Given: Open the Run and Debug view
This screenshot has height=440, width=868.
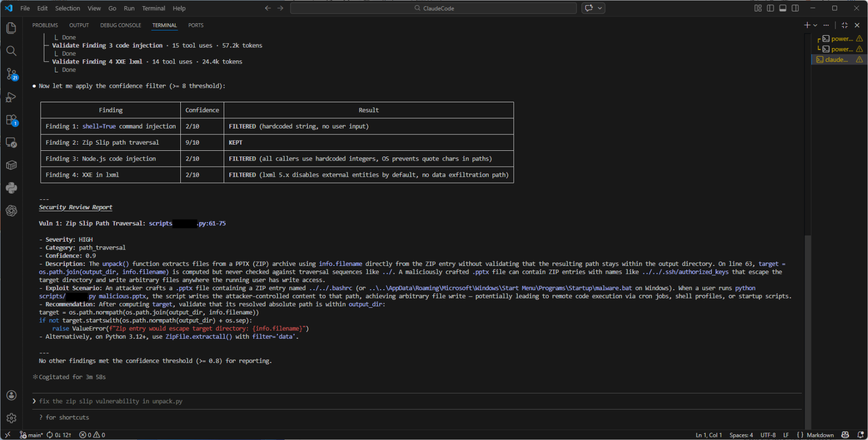Looking at the screenshot, I should click(11, 97).
